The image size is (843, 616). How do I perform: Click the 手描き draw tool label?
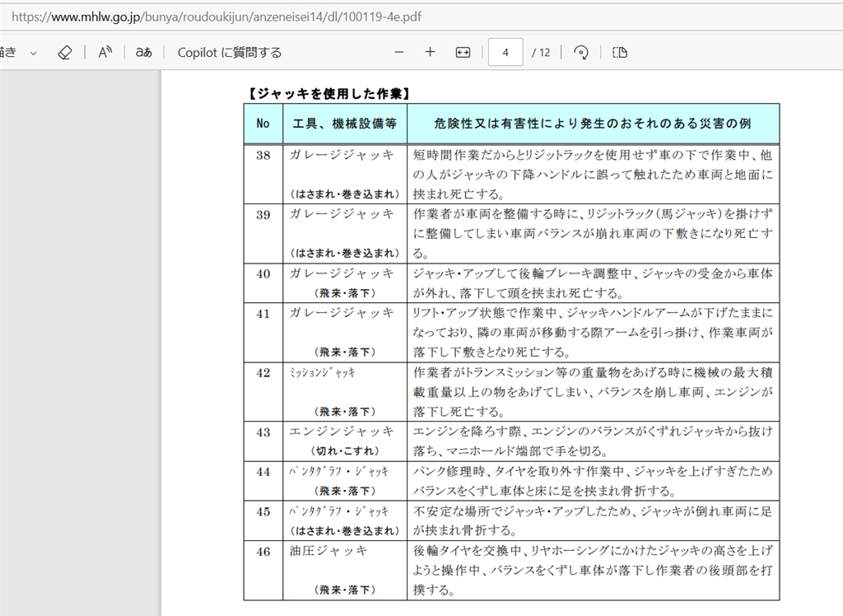(x=8, y=52)
